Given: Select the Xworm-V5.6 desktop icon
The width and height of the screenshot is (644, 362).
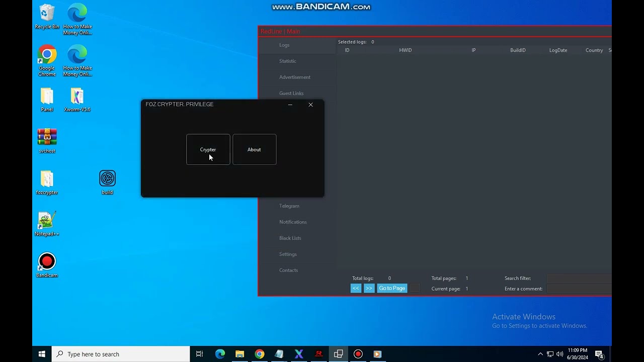Looking at the screenshot, I should [x=77, y=100].
